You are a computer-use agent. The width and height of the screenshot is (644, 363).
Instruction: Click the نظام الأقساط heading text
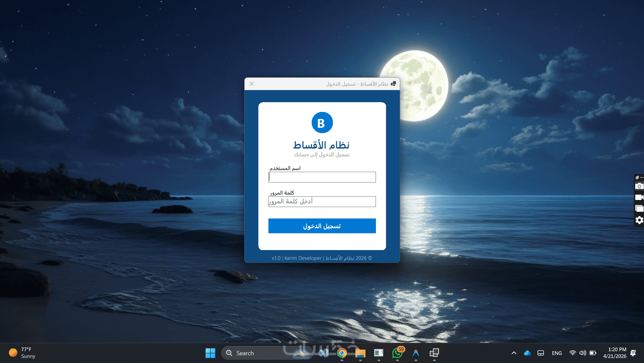tap(321, 145)
